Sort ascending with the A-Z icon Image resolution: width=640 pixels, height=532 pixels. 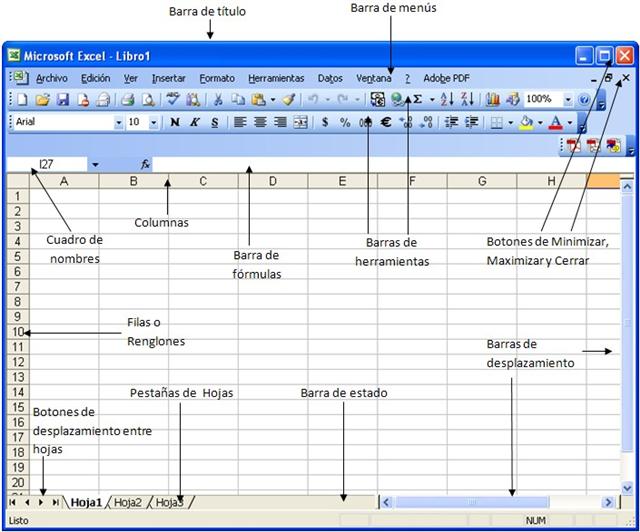point(447,99)
